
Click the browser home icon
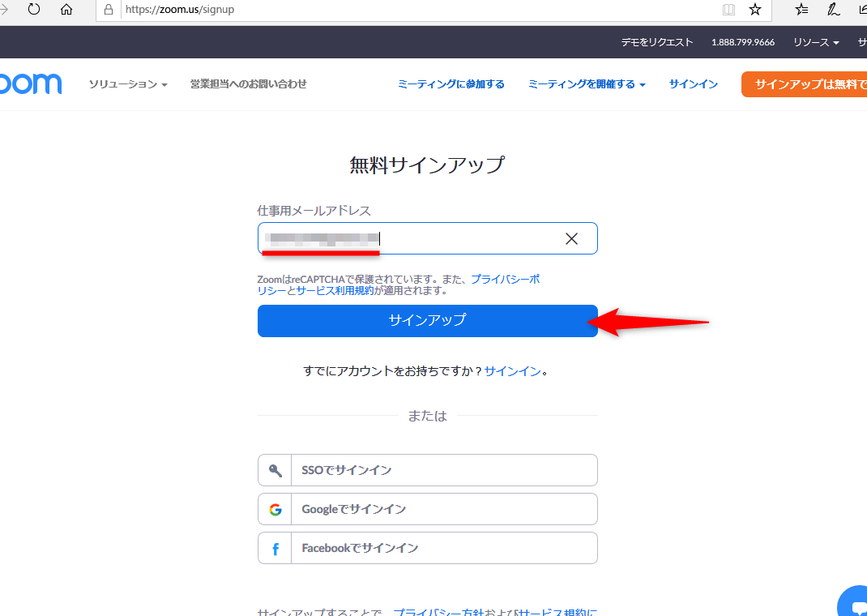point(66,10)
